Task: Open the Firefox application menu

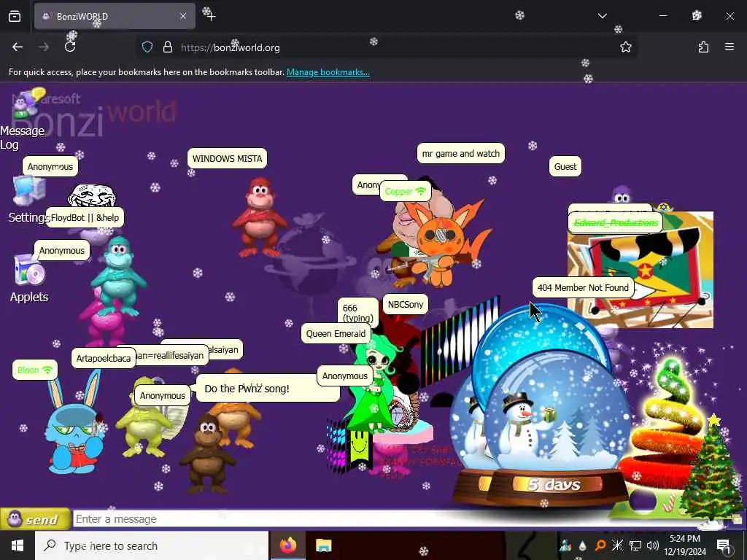Action: tap(729, 47)
